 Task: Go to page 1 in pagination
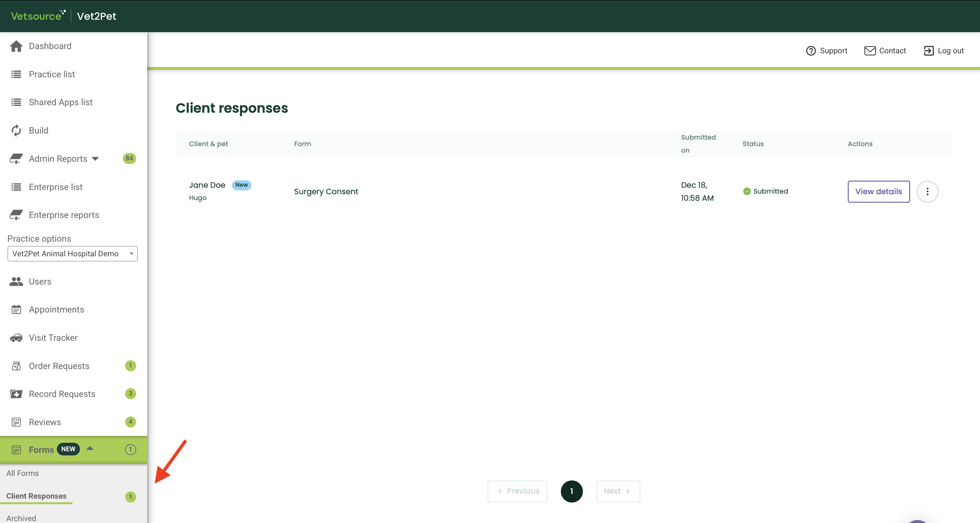pyautogui.click(x=572, y=491)
